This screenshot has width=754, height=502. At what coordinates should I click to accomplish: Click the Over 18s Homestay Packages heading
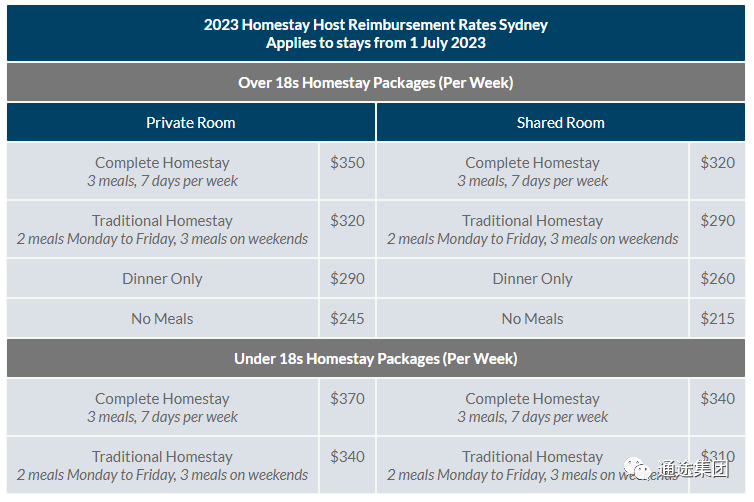(376, 83)
